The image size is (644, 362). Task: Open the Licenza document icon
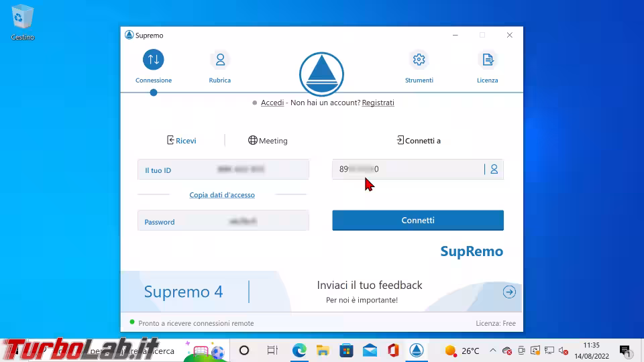pos(488,60)
